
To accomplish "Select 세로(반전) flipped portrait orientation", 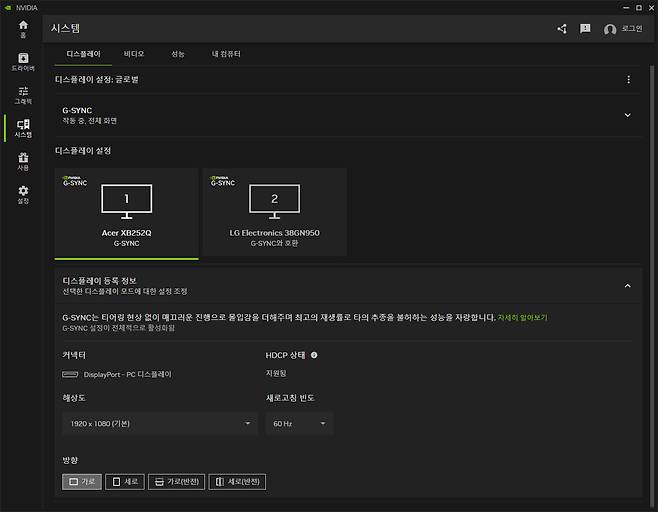I will [237, 482].
